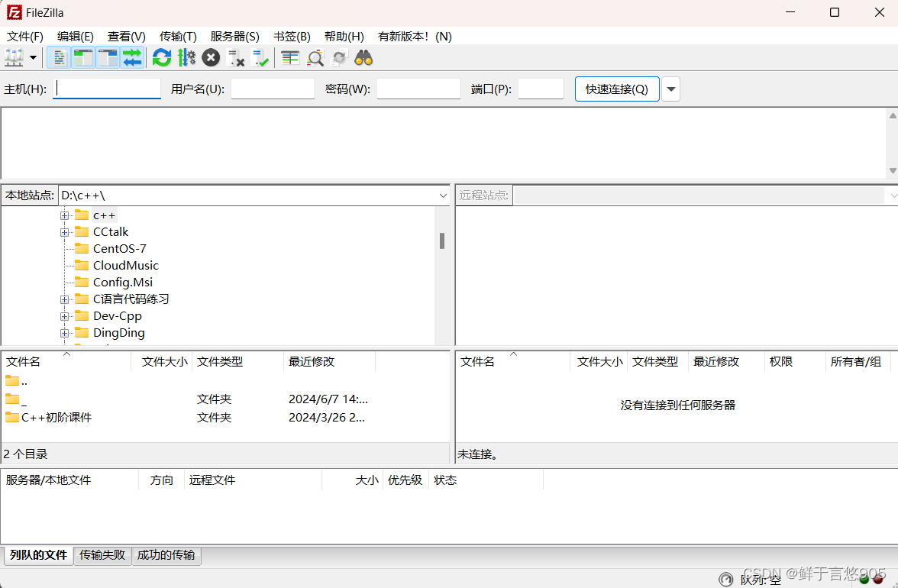The image size is (898, 588).
Task: Open the Site Manager icon
Action: tap(14, 58)
